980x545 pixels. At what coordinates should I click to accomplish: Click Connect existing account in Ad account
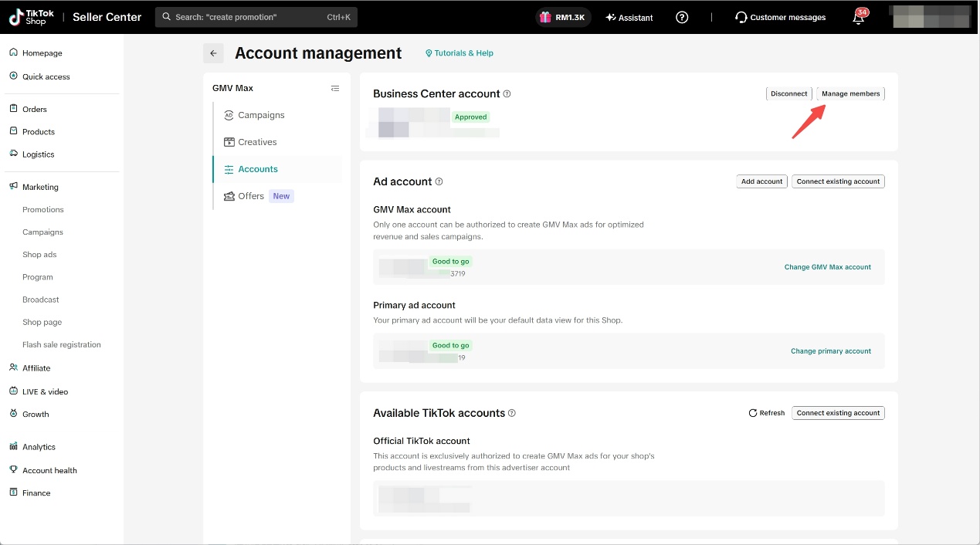838,181
